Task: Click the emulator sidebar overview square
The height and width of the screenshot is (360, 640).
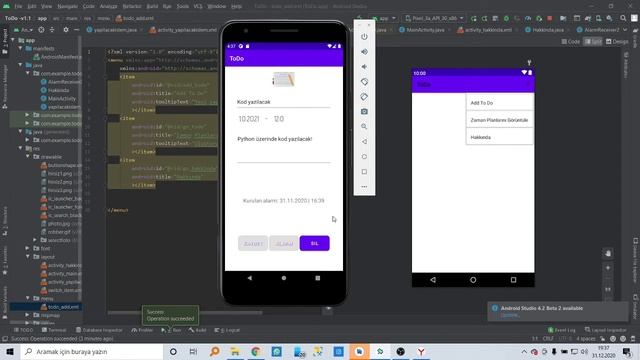Action: 364,172
